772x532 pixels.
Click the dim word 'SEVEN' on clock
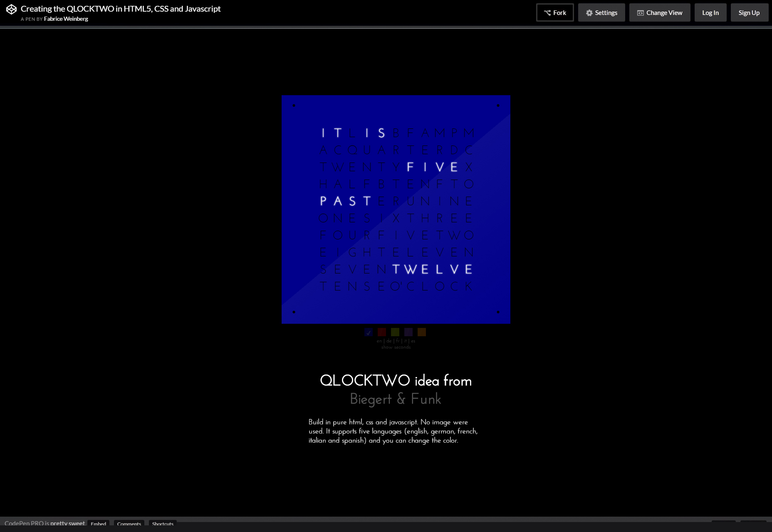(x=353, y=269)
